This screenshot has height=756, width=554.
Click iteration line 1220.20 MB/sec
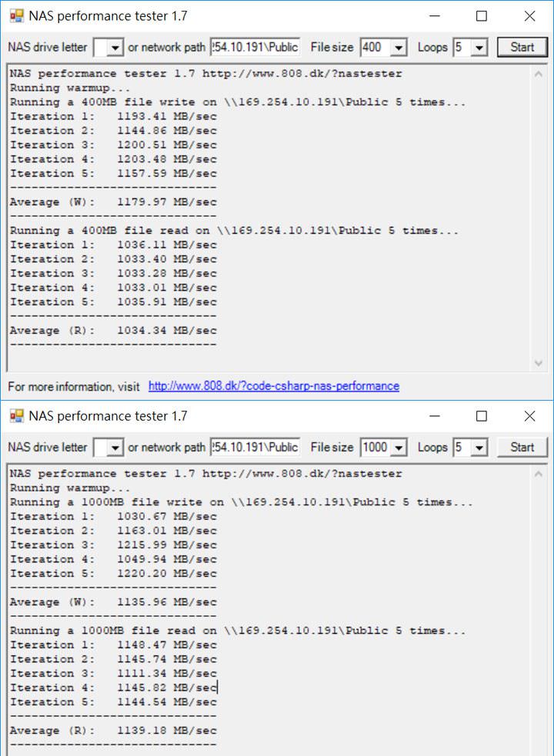click(113, 574)
